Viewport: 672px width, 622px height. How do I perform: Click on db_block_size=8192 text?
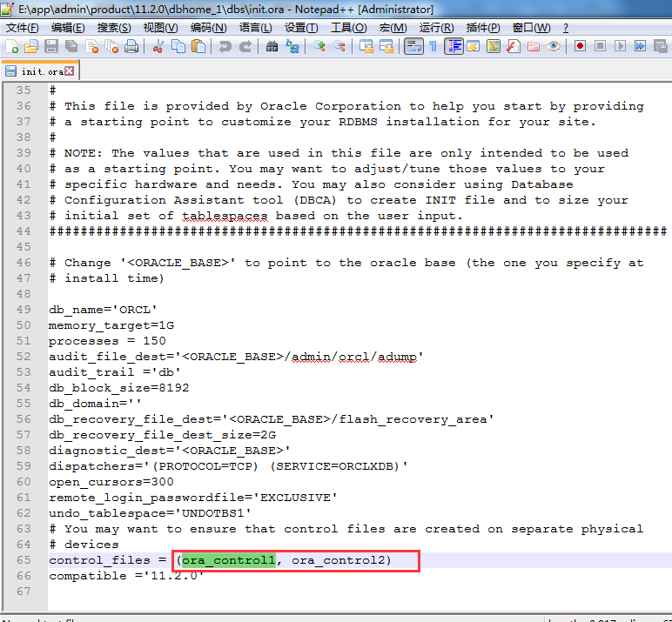[118, 388]
